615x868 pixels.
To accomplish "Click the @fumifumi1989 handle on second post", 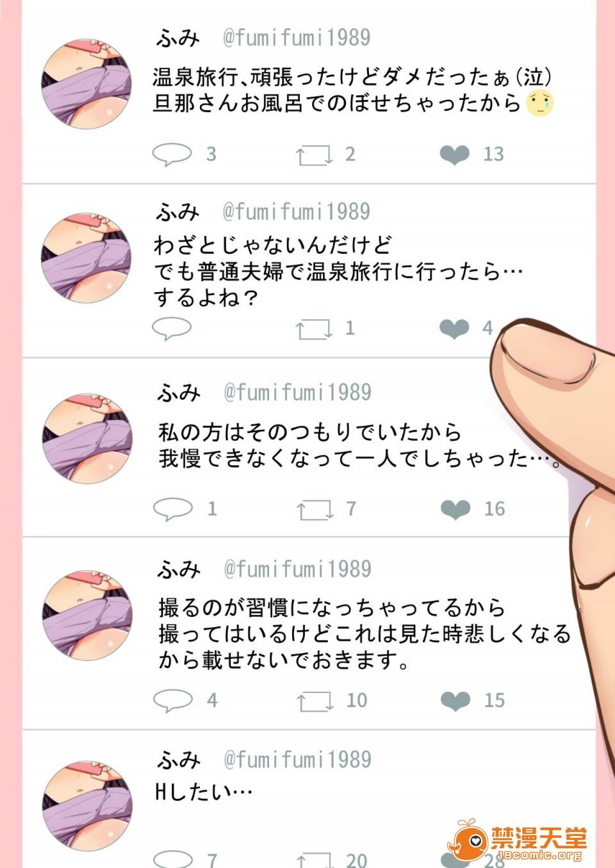I will pyautogui.click(x=297, y=211).
